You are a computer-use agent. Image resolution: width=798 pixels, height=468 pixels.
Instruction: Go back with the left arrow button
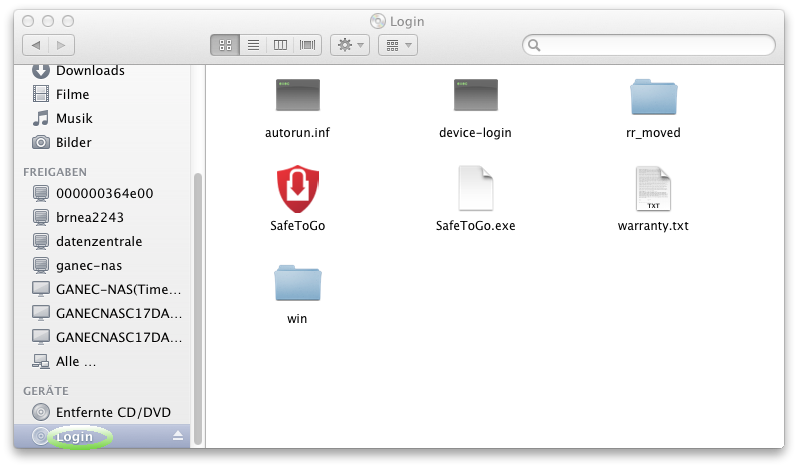pyautogui.click(x=36, y=45)
